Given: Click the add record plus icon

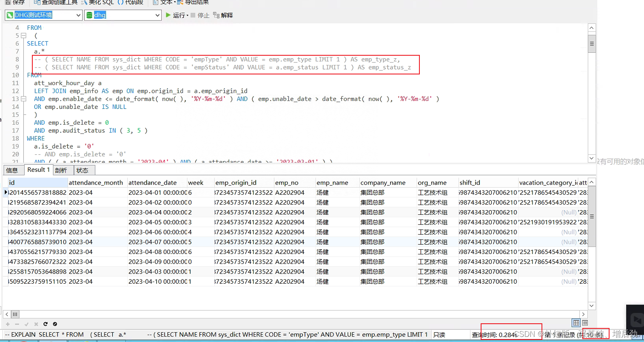Looking at the screenshot, I should [x=8, y=324].
